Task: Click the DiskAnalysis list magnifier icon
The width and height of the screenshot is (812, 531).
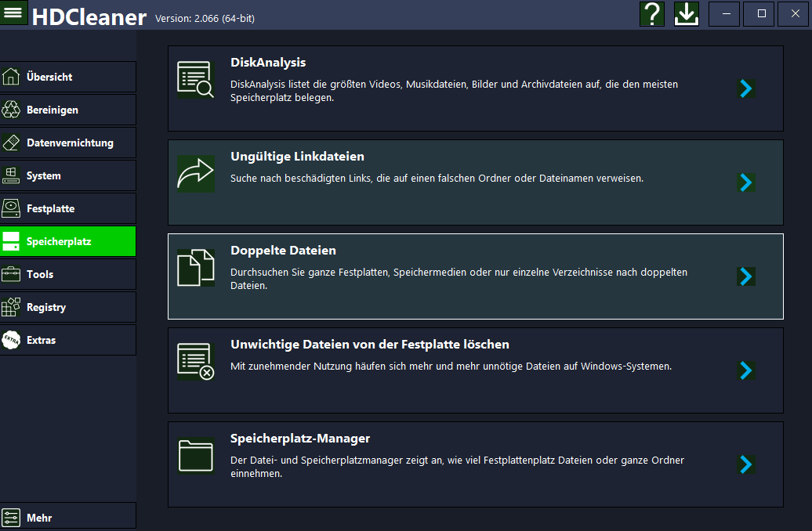Action: pyautogui.click(x=195, y=79)
